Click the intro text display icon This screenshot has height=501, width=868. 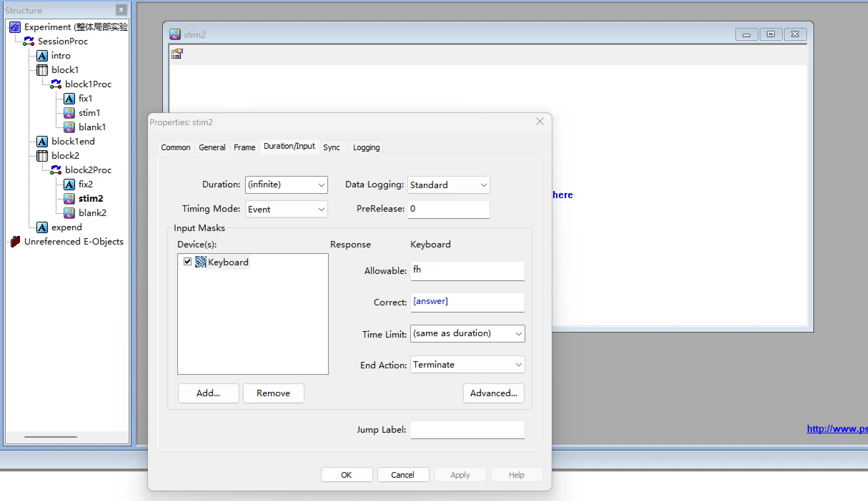(42, 56)
